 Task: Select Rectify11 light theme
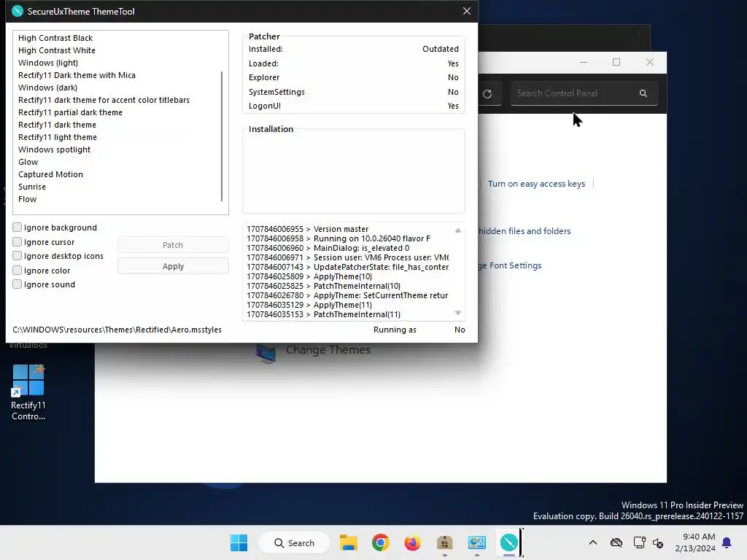(58, 136)
